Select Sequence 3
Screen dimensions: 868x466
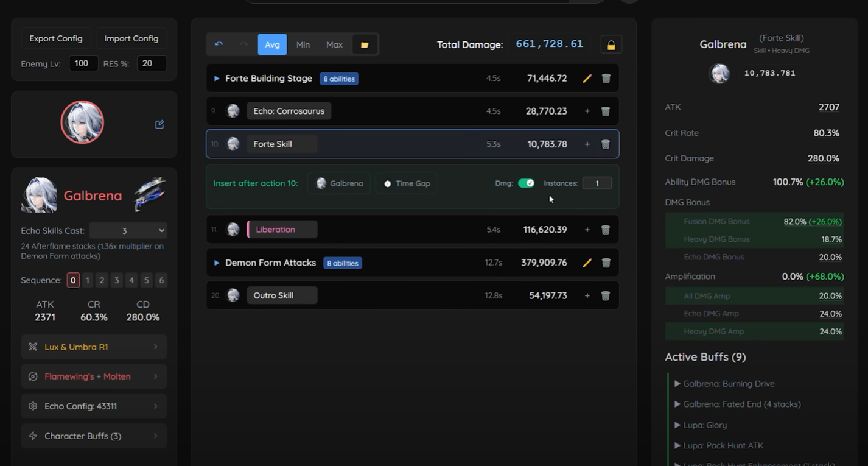coord(117,280)
